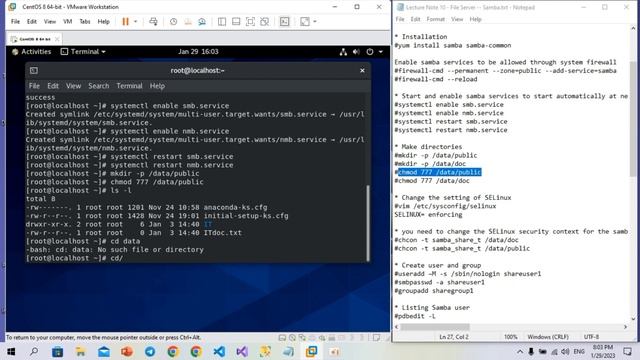Open PowerPoint from taskbar
The height and width of the screenshot is (360, 640).
[x=127, y=351]
